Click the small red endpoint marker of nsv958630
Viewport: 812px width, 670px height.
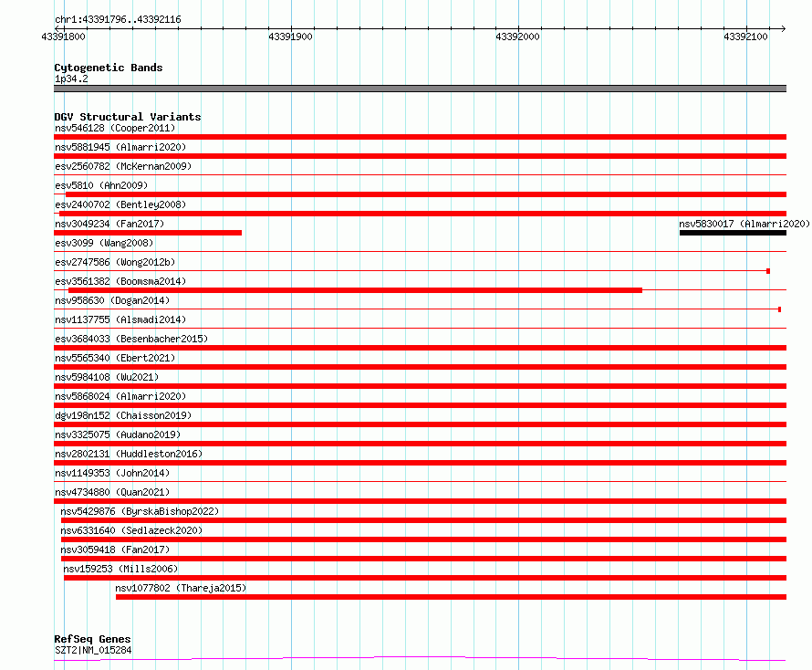[779, 309]
